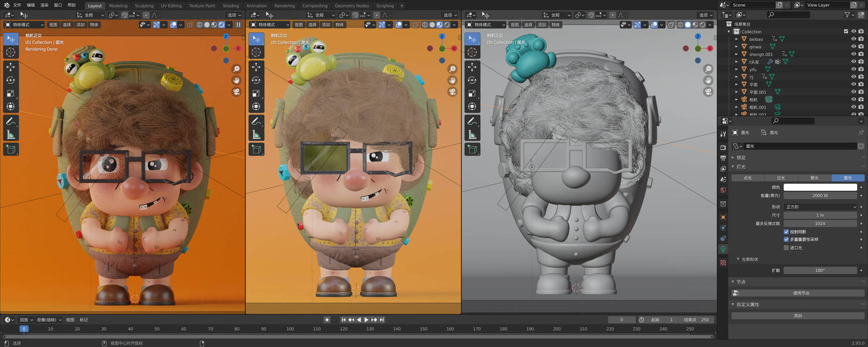The width and height of the screenshot is (868, 347).
Task: Select the Measure tool in left viewport
Action: coord(10,135)
